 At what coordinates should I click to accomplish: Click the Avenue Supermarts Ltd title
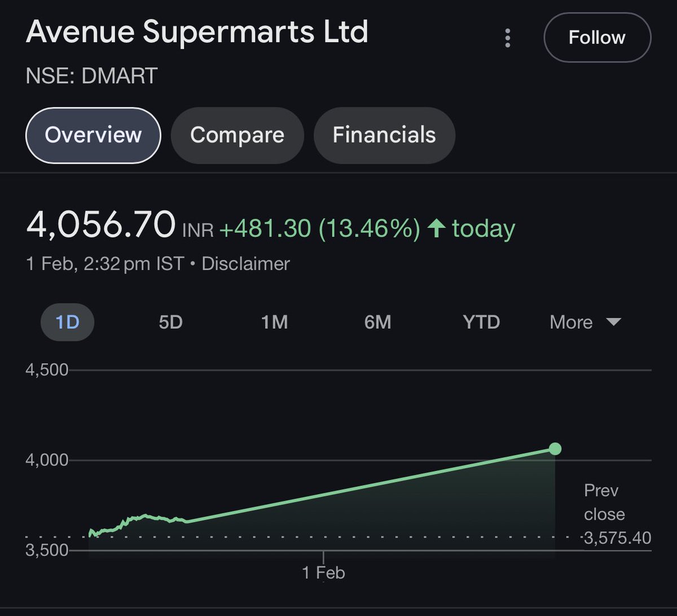(x=197, y=32)
